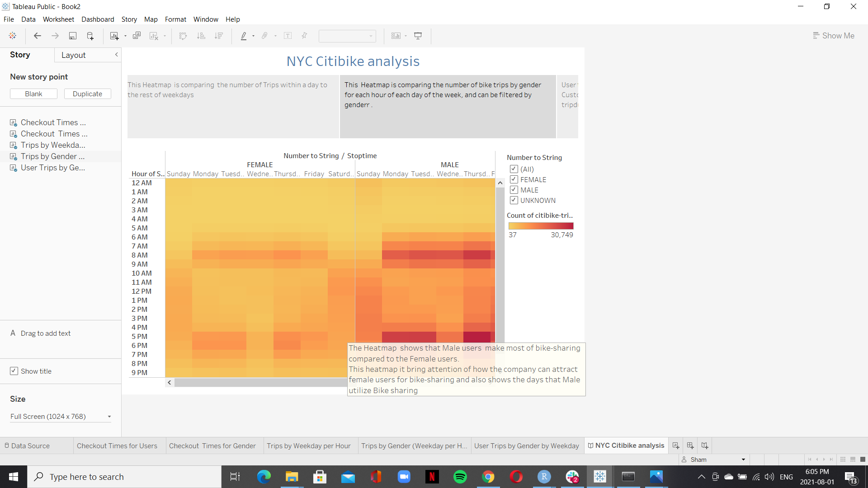This screenshot has height=488, width=868.
Task: Show filmstrip view icon
Action: click(853, 460)
